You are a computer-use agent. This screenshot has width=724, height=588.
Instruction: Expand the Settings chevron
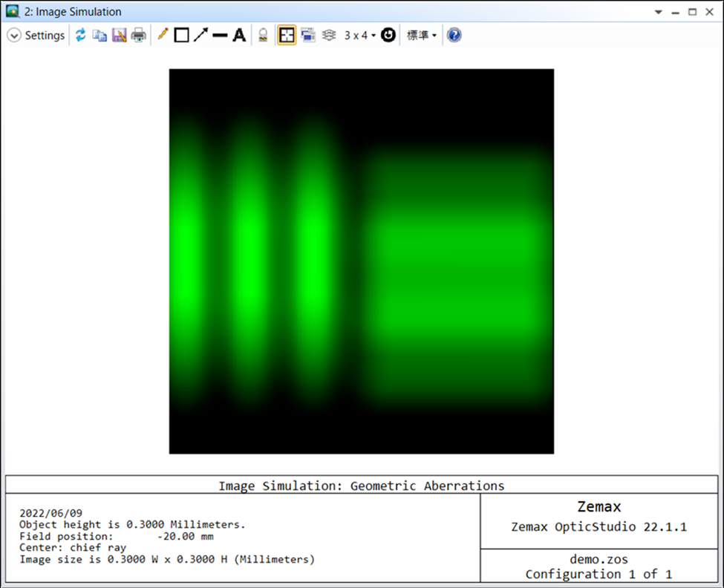pyautogui.click(x=14, y=36)
